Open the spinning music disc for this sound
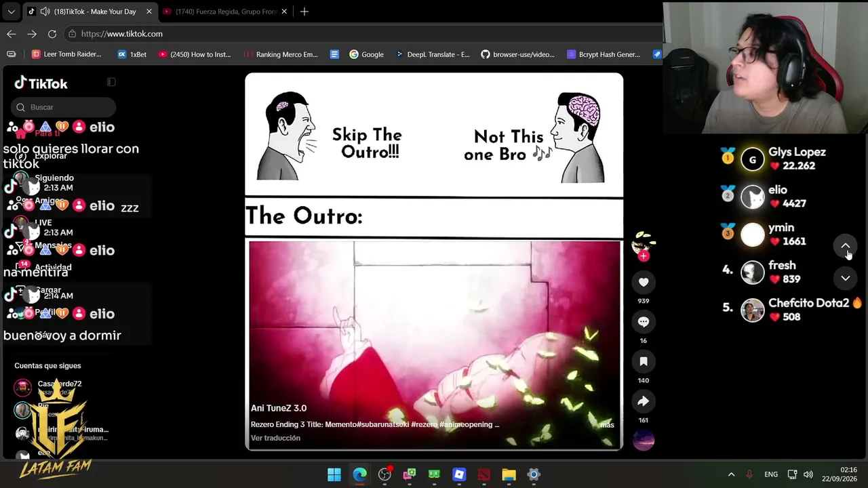Screen dimensions: 868x488 tap(644, 441)
